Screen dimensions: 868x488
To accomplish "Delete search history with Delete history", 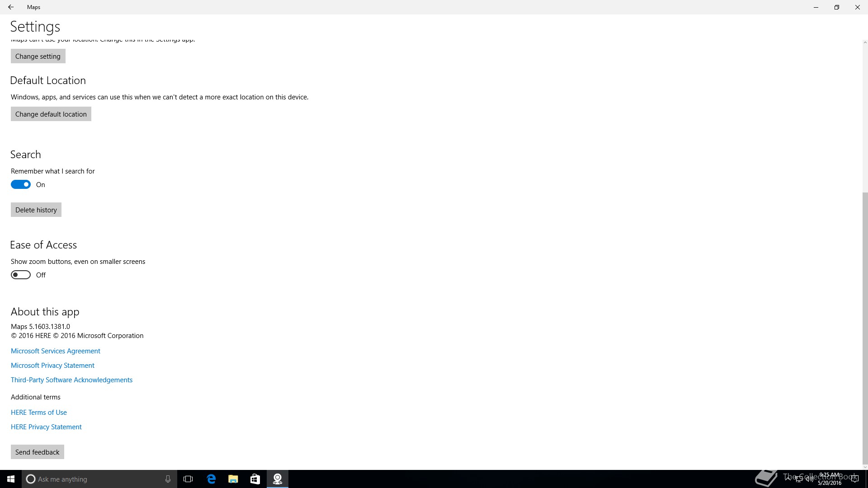I will click(36, 210).
